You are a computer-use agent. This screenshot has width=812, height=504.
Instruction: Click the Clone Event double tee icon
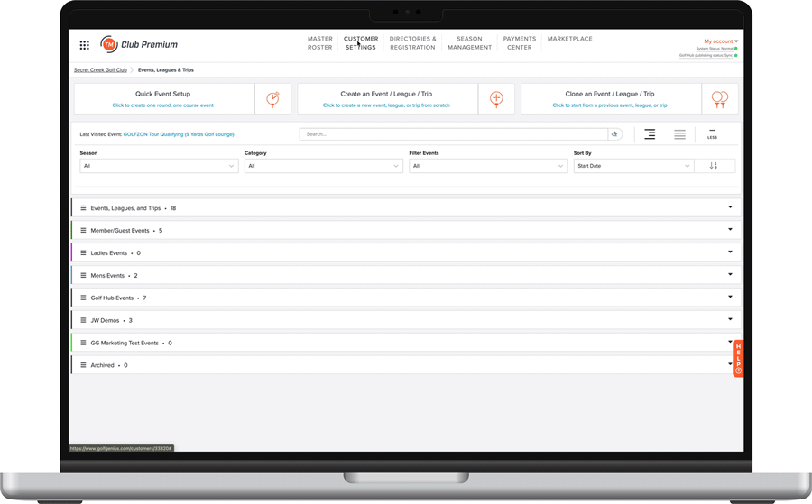(x=720, y=99)
